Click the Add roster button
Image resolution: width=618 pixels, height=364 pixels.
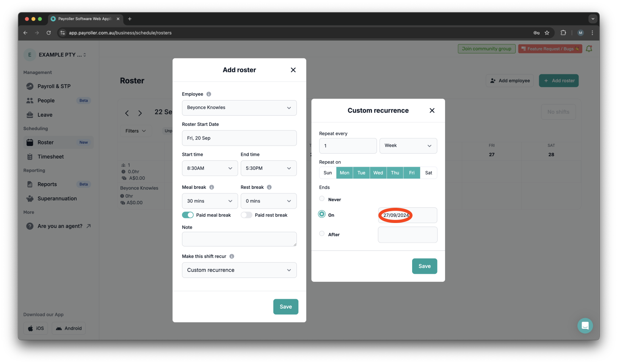(x=558, y=80)
